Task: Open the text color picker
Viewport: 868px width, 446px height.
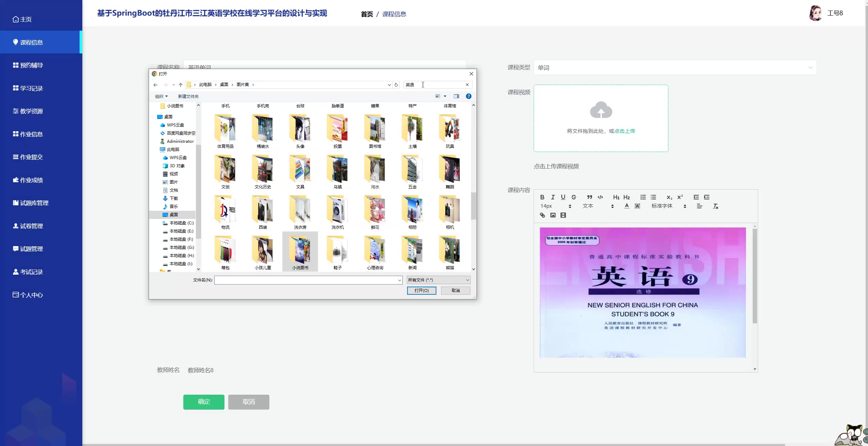Action: click(627, 206)
